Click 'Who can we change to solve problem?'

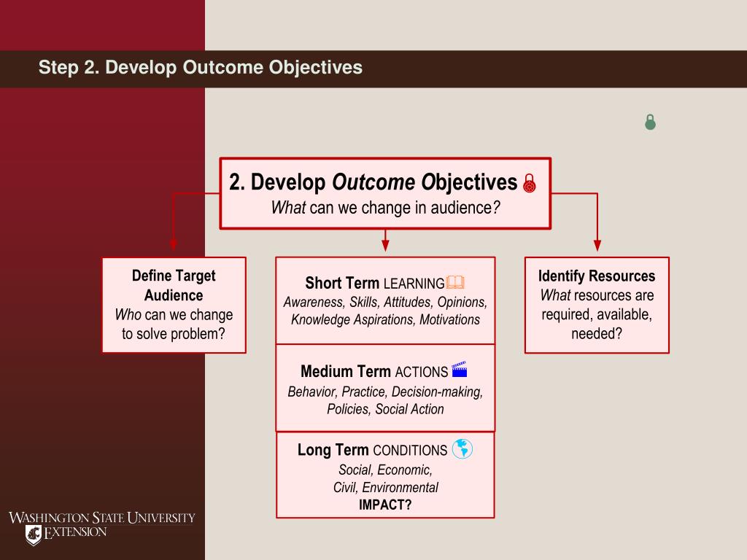pos(174,324)
